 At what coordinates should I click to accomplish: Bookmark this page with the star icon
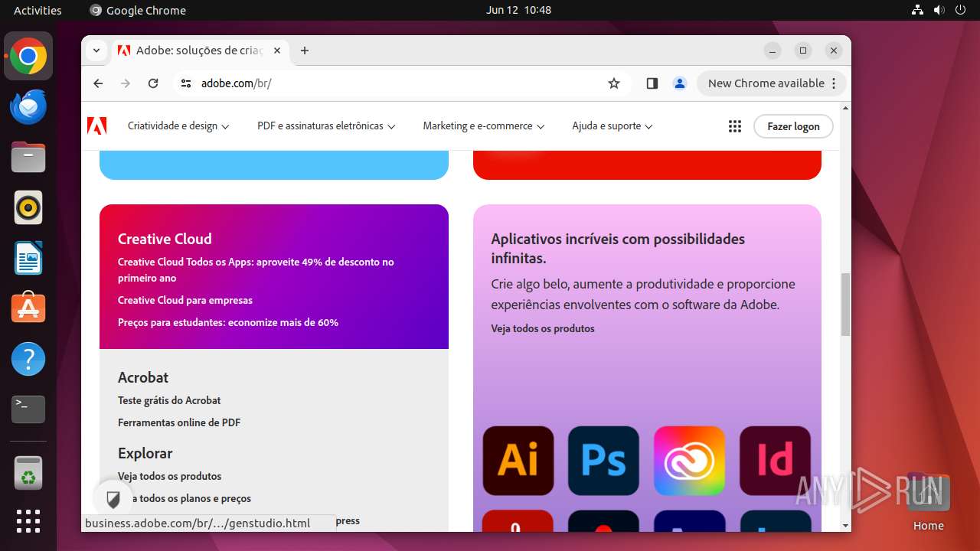pos(614,83)
